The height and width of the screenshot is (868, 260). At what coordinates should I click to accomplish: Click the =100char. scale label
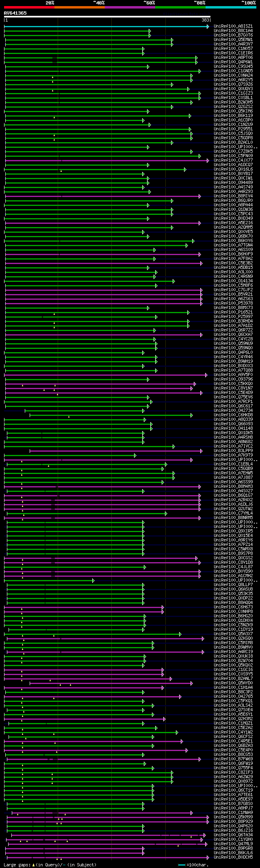point(199,865)
